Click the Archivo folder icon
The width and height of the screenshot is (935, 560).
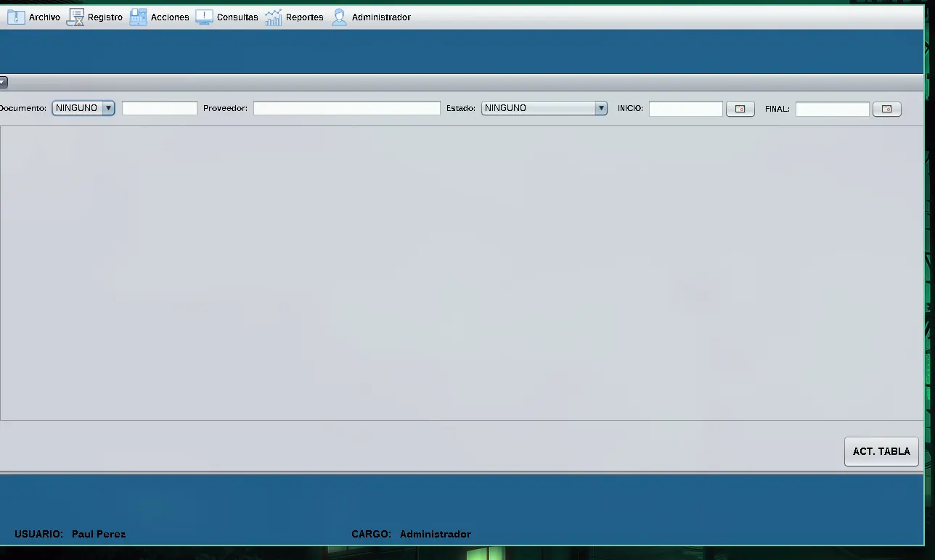16,17
